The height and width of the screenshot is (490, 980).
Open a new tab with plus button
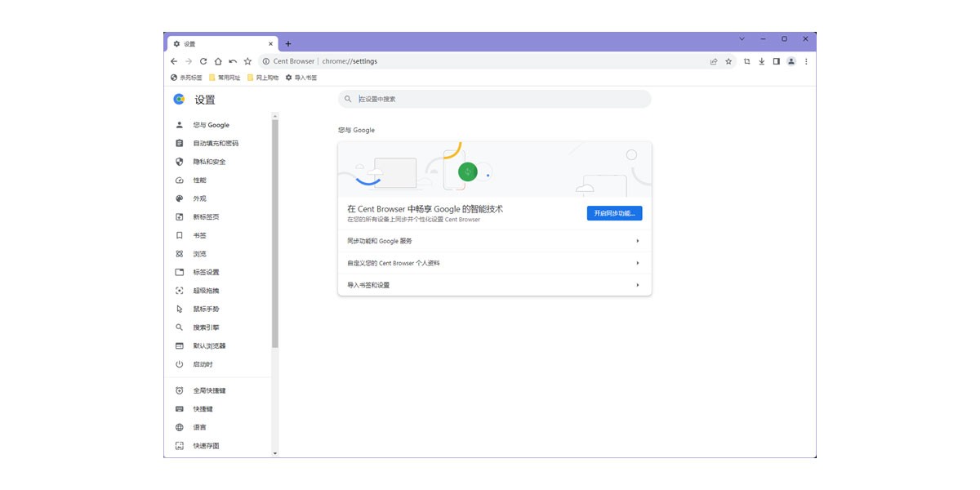pyautogui.click(x=288, y=44)
